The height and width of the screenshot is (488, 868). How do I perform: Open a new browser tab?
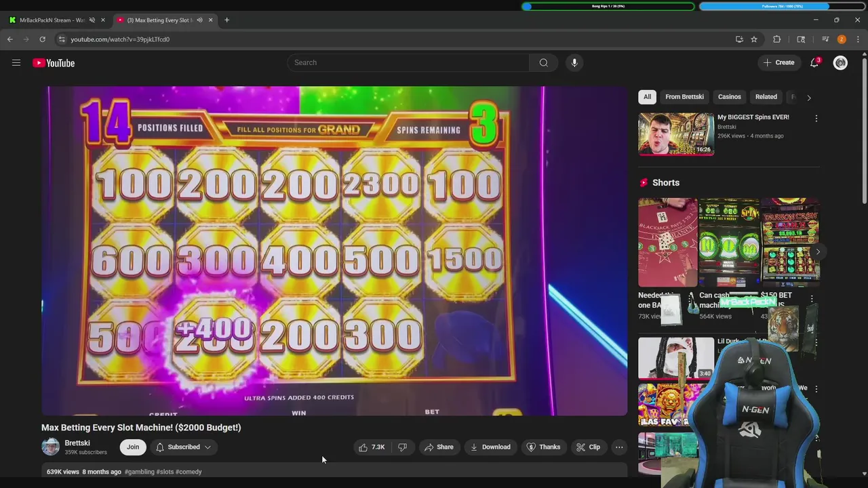tap(226, 20)
